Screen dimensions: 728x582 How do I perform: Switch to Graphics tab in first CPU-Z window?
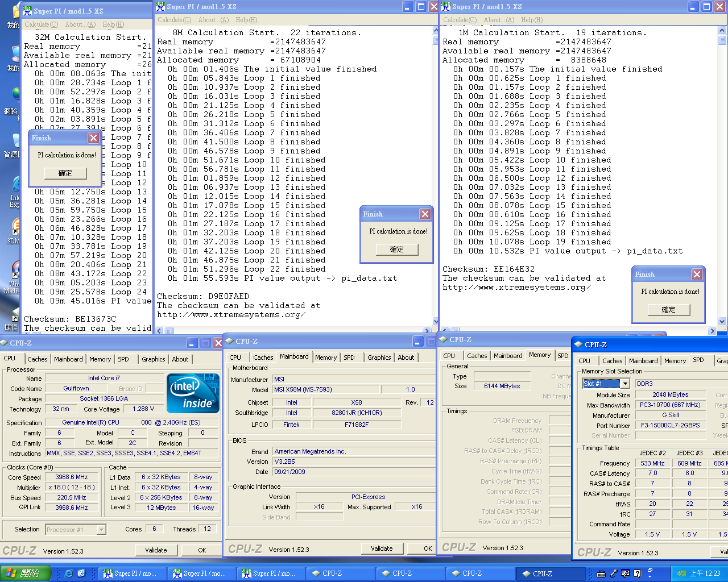pyautogui.click(x=154, y=359)
